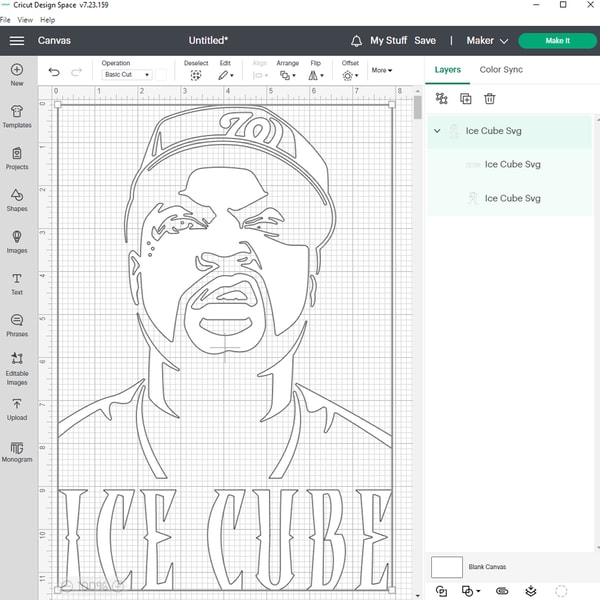Open the Operation Basic Cut dropdown
The width and height of the screenshot is (600, 600).
tap(127, 75)
